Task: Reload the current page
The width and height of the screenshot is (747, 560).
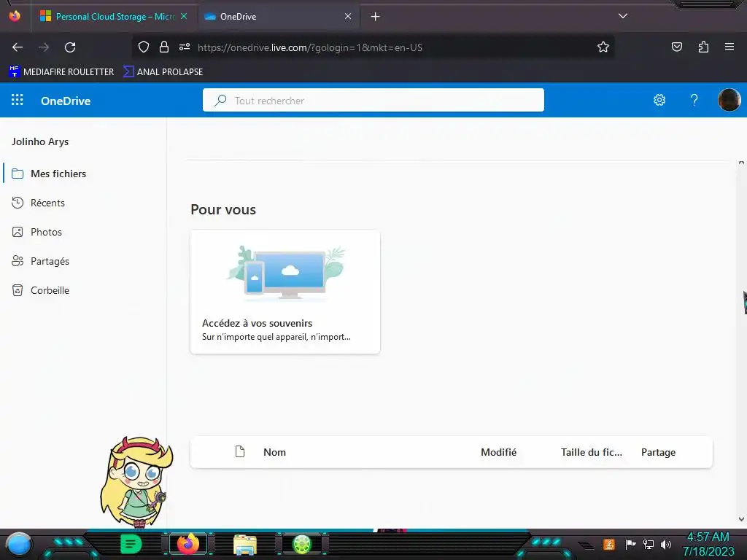Action: pyautogui.click(x=70, y=47)
